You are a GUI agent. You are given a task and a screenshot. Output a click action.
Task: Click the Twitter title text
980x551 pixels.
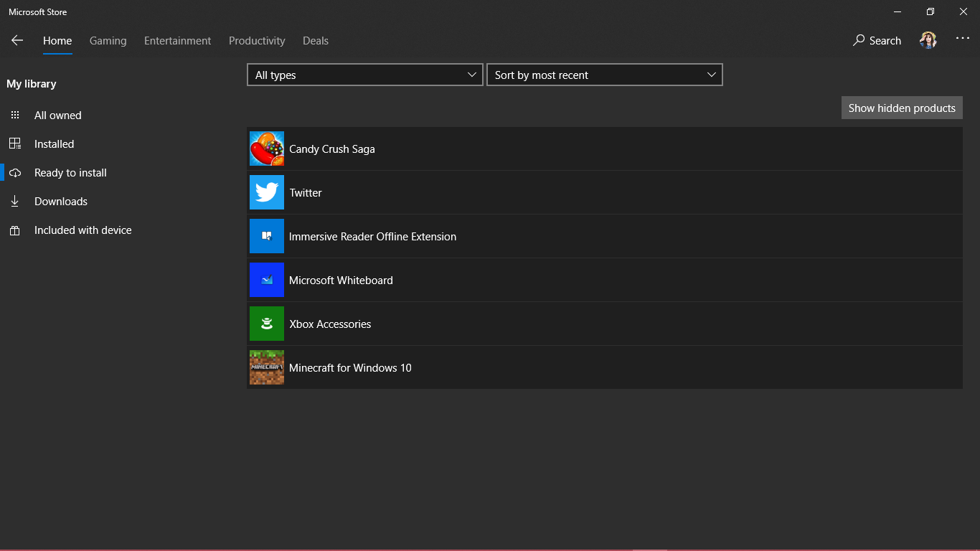(306, 193)
